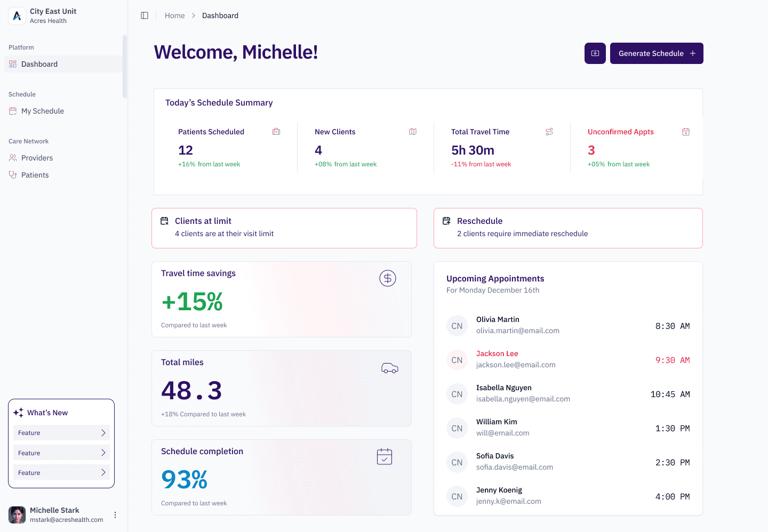Expand the third Feature chevron
Screen dimensions: 768x532
[103, 472]
